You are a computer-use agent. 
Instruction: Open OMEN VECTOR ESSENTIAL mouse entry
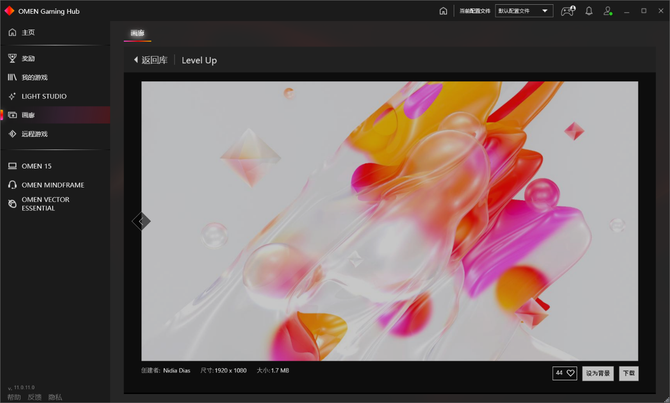[55, 204]
